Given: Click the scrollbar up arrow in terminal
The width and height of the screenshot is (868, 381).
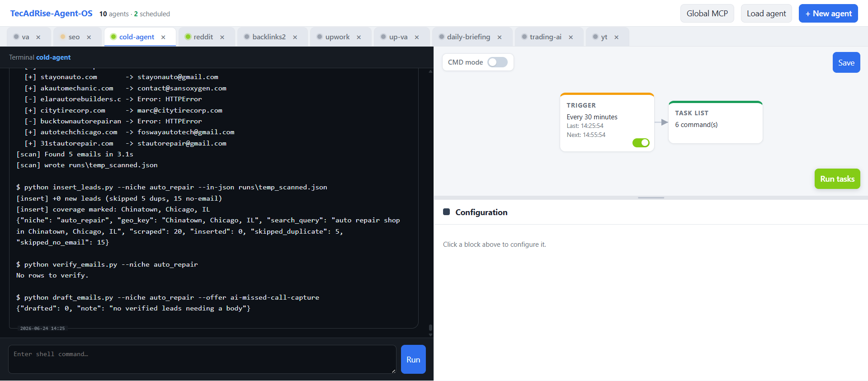Looking at the screenshot, I should click(430, 71).
